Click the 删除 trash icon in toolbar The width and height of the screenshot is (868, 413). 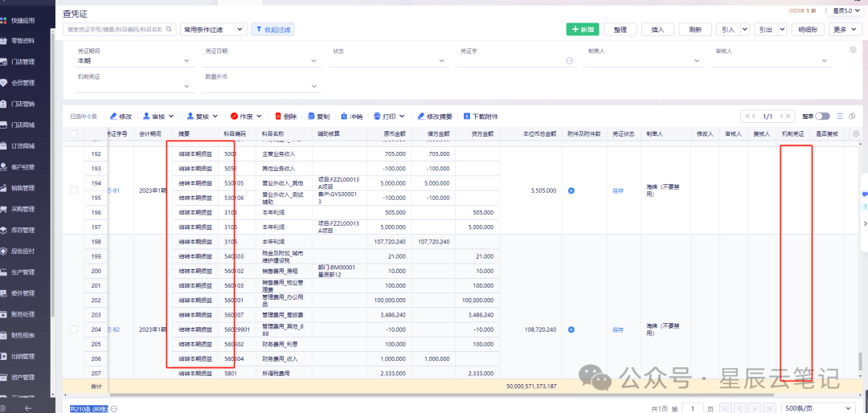click(278, 117)
